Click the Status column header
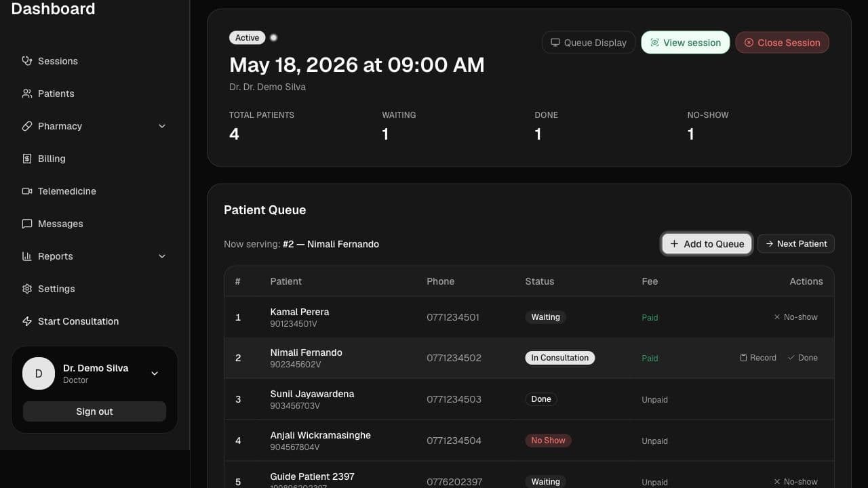Screen dimensions: 868x488 click(539, 281)
